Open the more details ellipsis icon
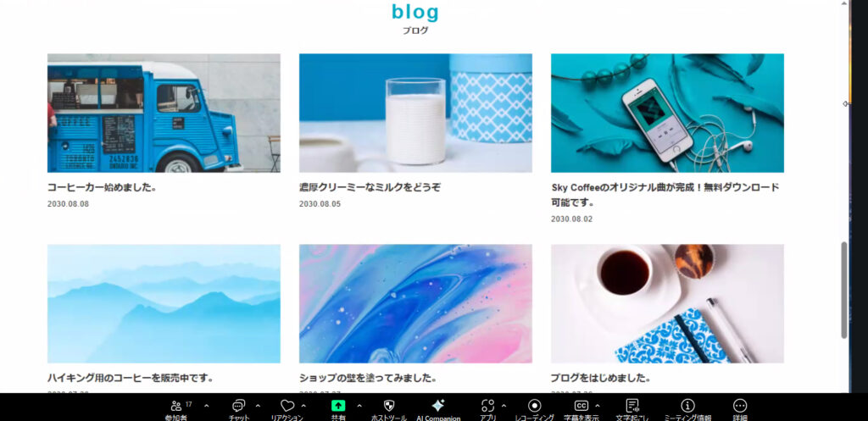The image size is (868, 421). 739,406
